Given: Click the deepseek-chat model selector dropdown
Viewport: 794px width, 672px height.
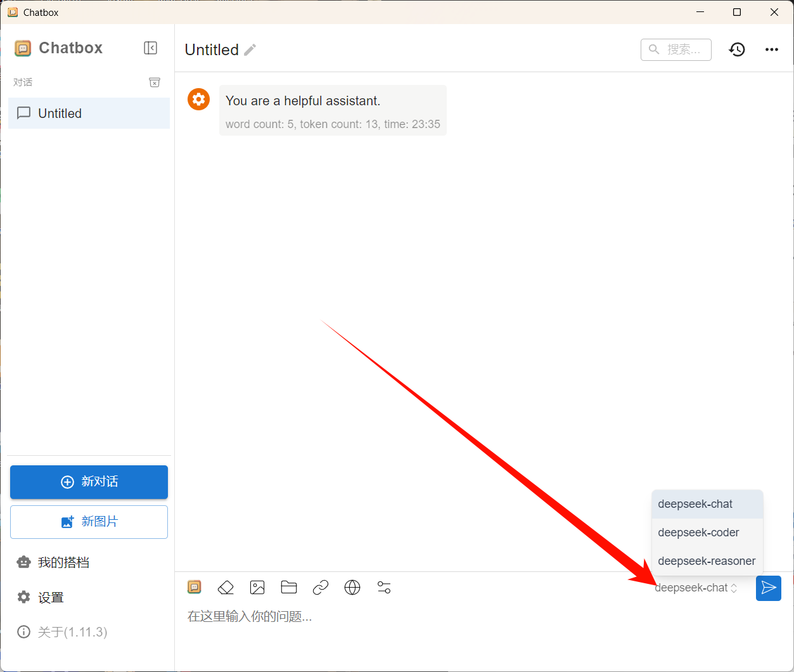Looking at the screenshot, I should (x=696, y=588).
